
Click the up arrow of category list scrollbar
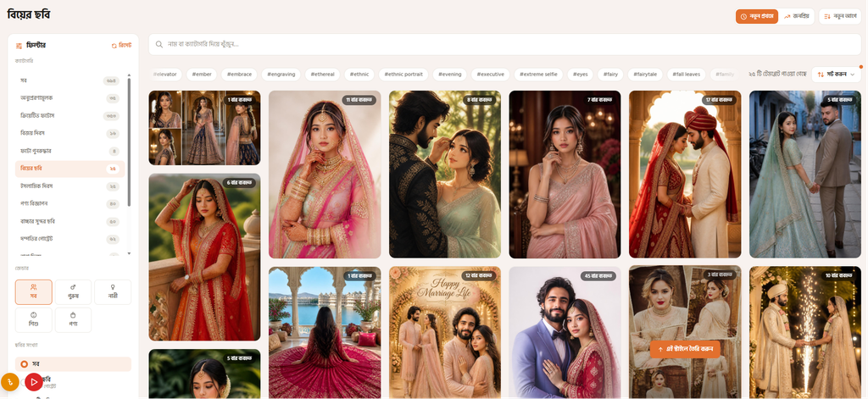coord(129,75)
